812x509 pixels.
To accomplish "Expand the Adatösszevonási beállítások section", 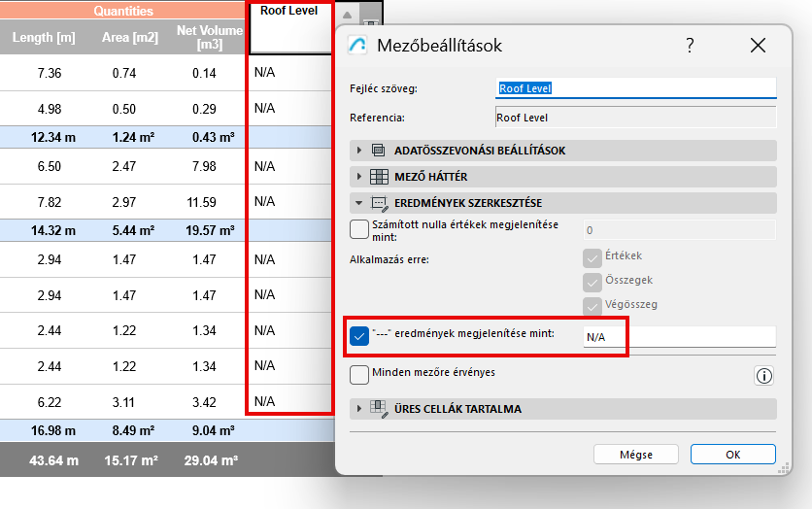I will pyautogui.click(x=358, y=151).
